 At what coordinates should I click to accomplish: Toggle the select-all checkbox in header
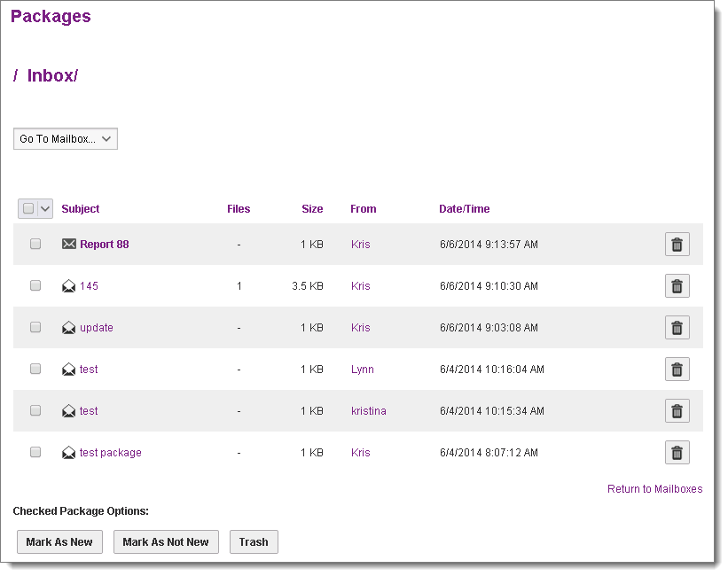[x=28, y=208]
